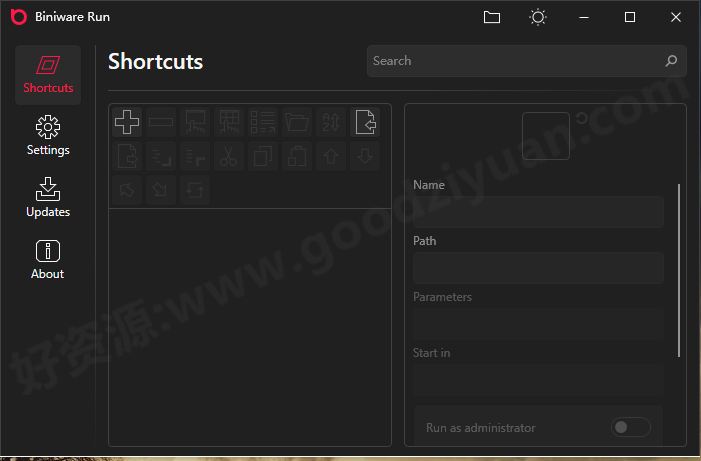
Task: Open the Updates tab in sidebar
Action: (x=48, y=198)
